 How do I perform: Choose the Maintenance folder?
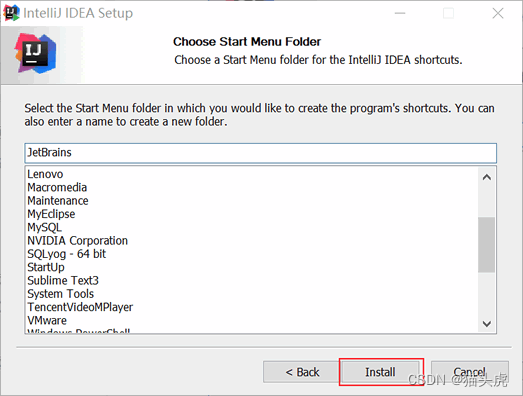(x=58, y=201)
